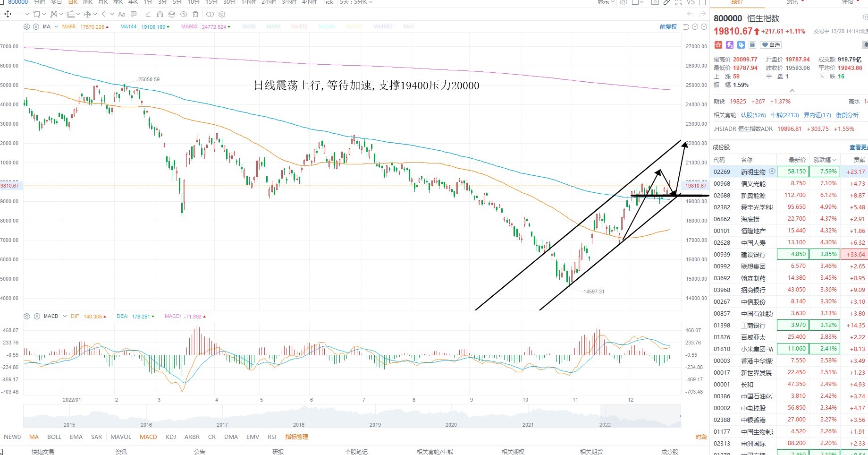
Task: Reset chart view with return arrow
Action: pos(686,27)
